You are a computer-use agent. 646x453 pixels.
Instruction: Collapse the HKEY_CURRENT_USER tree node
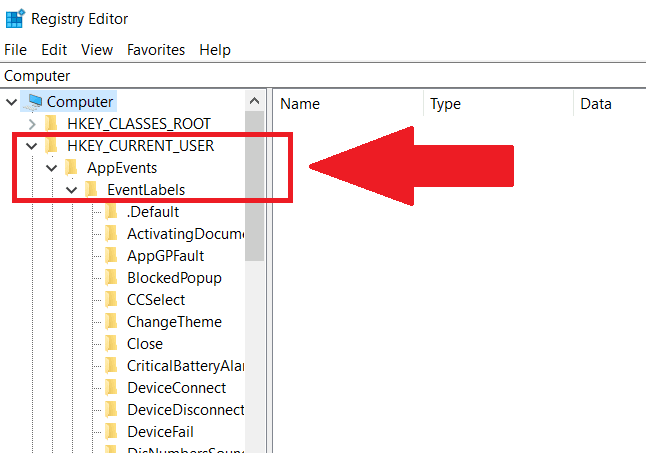pos(31,146)
